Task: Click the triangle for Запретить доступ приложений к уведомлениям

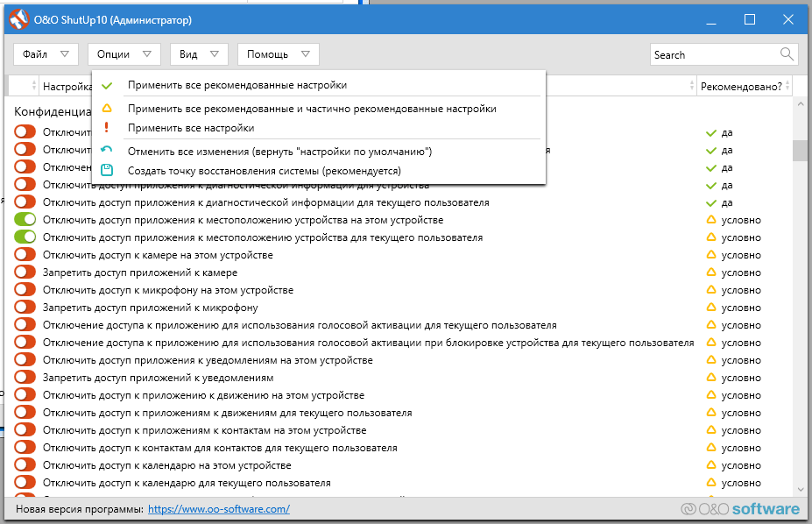Action: click(x=711, y=378)
